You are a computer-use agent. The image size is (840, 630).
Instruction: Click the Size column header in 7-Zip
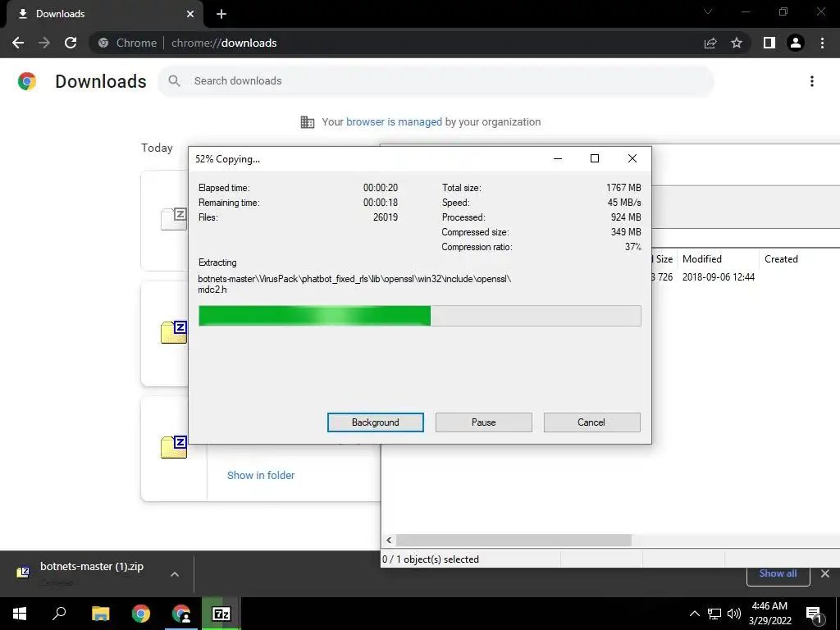(x=664, y=258)
